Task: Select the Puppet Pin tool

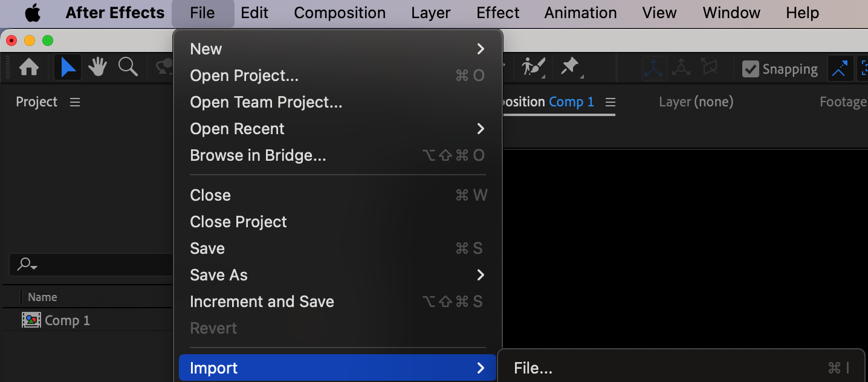Action: pyautogui.click(x=570, y=68)
